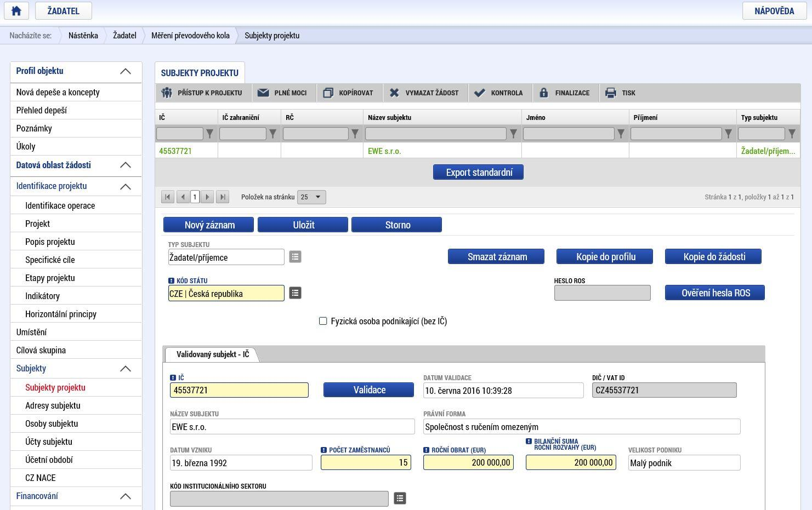Image resolution: width=812 pixels, height=510 pixels.
Task: Collapse the Profil objektu section
Action: tap(126, 71)
